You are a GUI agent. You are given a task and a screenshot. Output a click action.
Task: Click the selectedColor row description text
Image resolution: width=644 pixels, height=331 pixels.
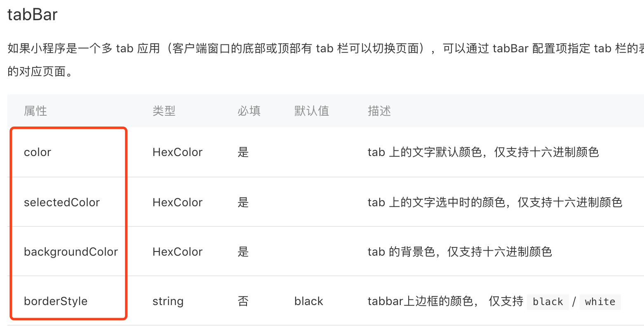tap(495, 202)
